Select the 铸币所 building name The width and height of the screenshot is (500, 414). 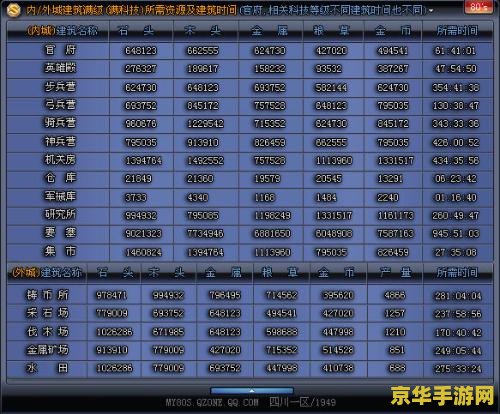click(x=48, y=295)
